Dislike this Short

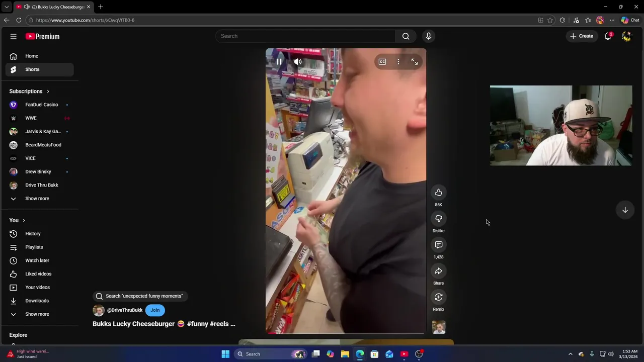click(x=439, y=219)
